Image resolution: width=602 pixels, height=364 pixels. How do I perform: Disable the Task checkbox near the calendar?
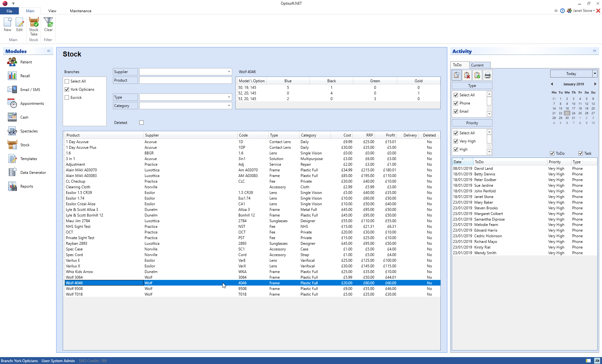tap(581, 153)
